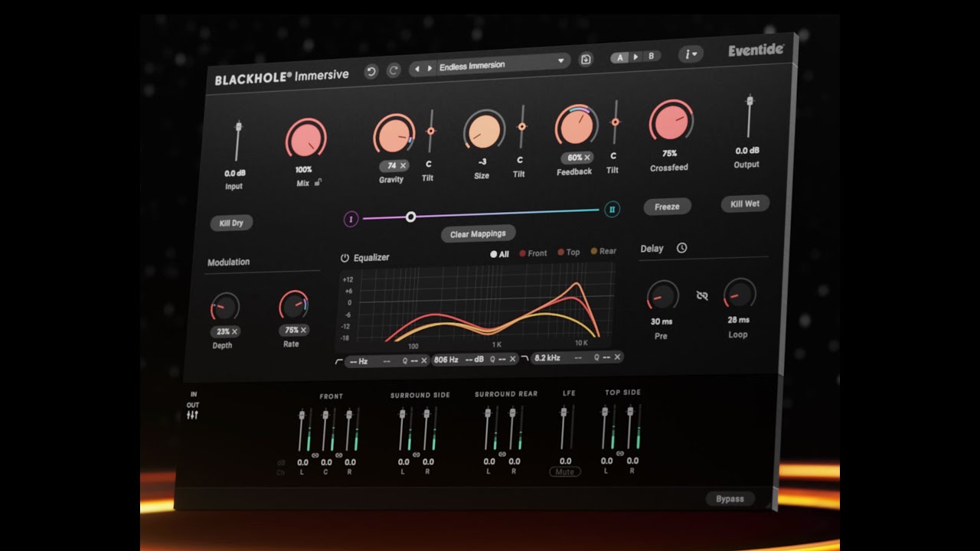Remove Depth mapping 23% with X
The image size is (980, 551).
[234, 331]
